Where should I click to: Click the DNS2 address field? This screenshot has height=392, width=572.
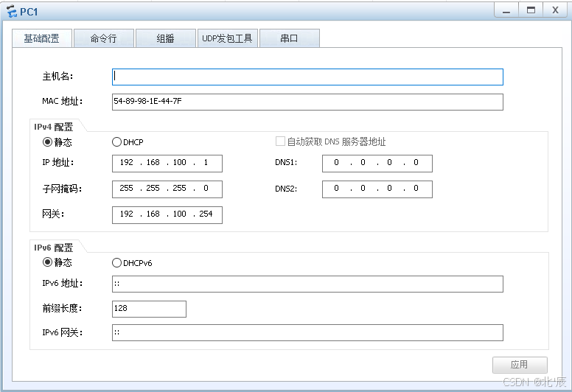tap(377, 189)
